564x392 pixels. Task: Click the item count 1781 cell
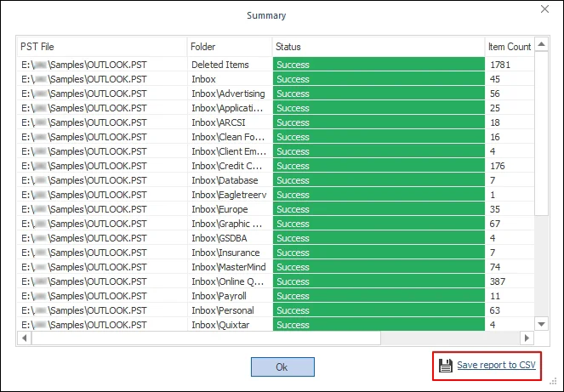pos(510,65)
